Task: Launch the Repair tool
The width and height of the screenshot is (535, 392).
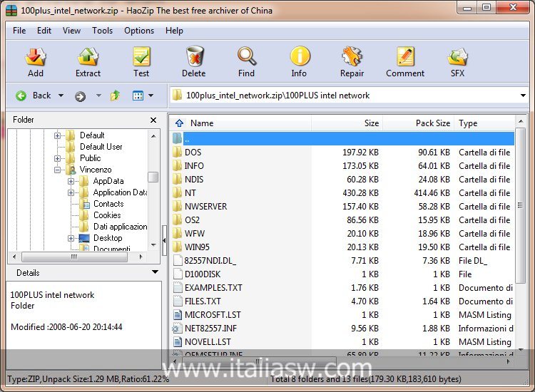Action: click(x=352, y=62)
